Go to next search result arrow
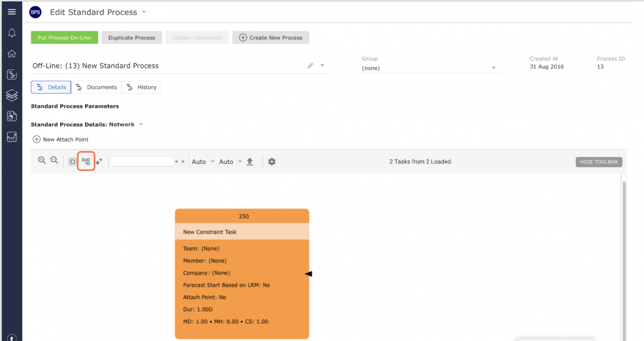 pos(183,162)
